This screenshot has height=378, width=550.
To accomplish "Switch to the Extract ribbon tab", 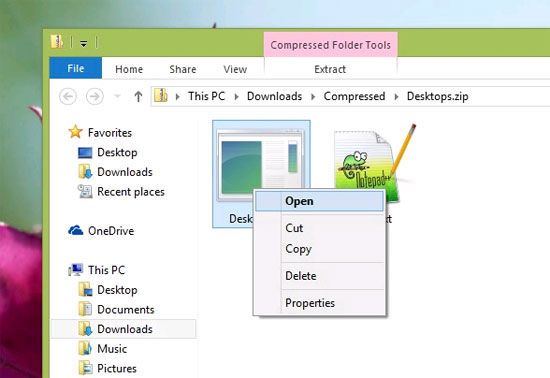I will [330, 69].
